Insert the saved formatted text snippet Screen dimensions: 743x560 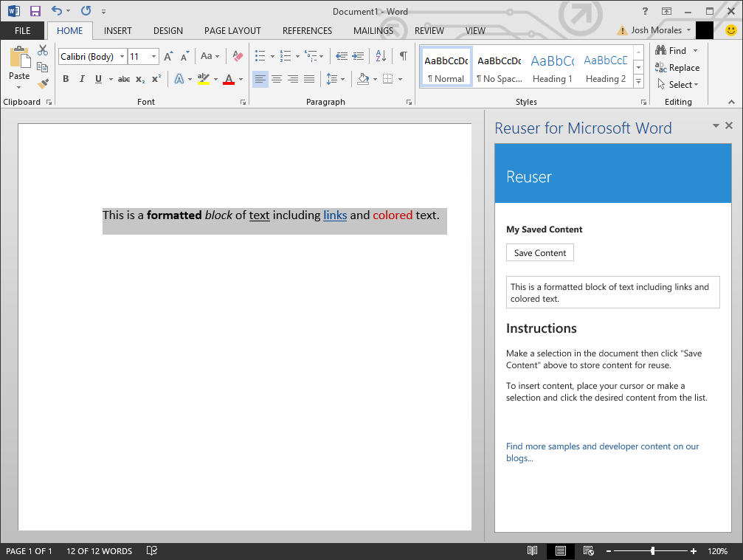612,291
